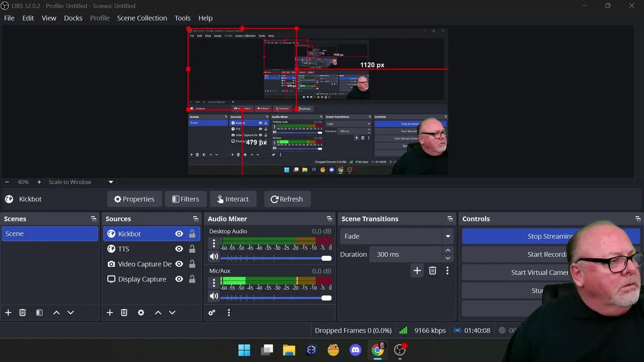The height and width of the screenshot is (362, 644).
Task: Toggle lock on Kickbot source
Action: click(192, 234)
